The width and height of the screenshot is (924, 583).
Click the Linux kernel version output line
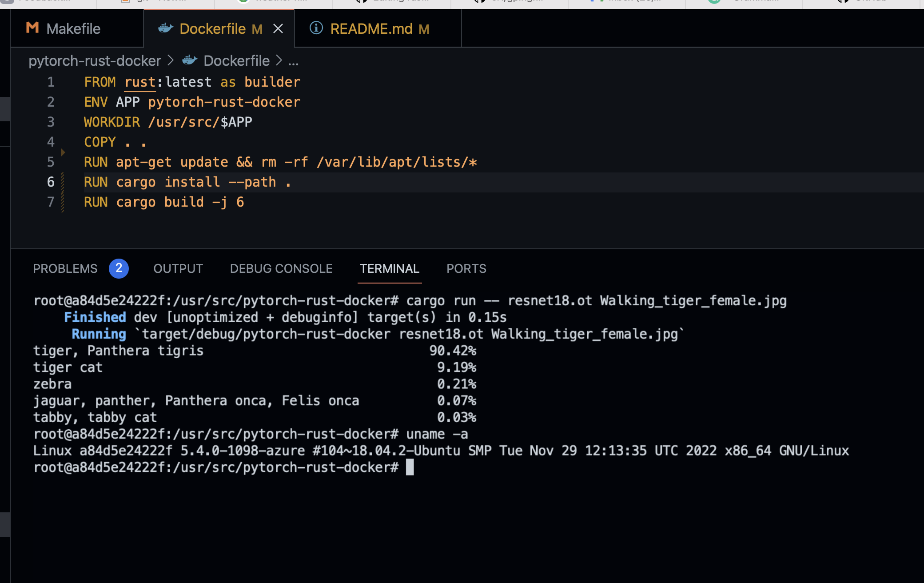(441, 451)
